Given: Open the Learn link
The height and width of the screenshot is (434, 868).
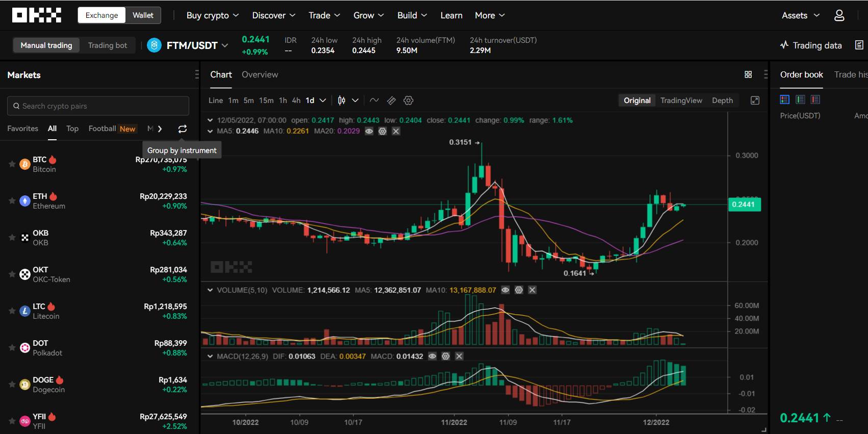Looking at the screenshot, I should (x=451, y=15).
